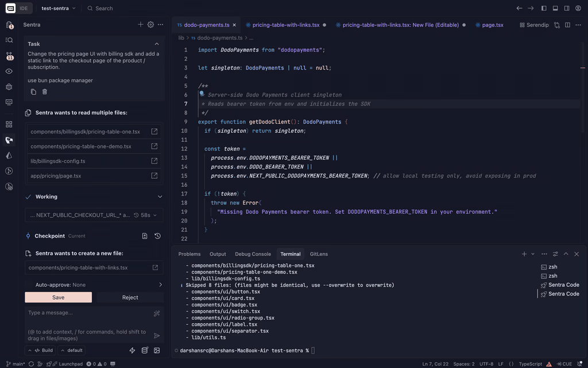
Task: Open checkpoint restore history icon
Action: pos(157,236)
